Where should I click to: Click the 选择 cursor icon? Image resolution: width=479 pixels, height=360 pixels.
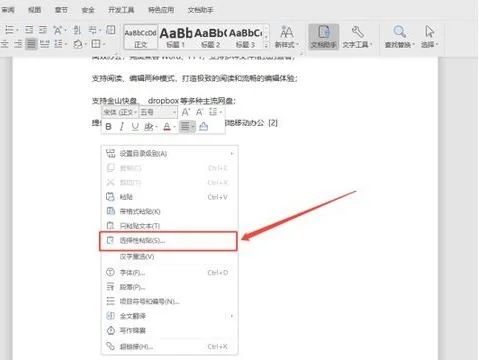(x=430, y=32)
